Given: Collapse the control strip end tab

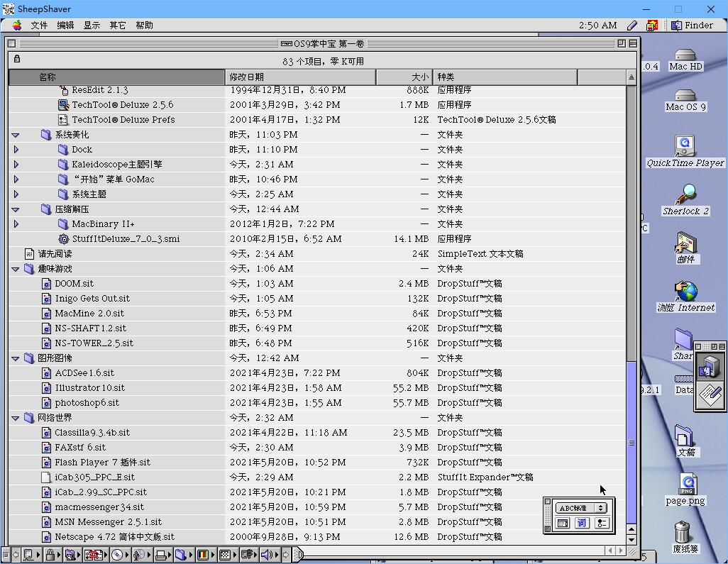Looking at the screenshot, I should pyautogui.click(x=298, y=554).
